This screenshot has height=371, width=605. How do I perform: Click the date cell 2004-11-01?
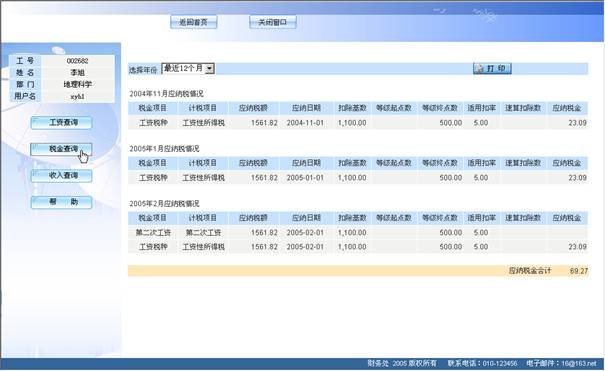pos(305,123)
